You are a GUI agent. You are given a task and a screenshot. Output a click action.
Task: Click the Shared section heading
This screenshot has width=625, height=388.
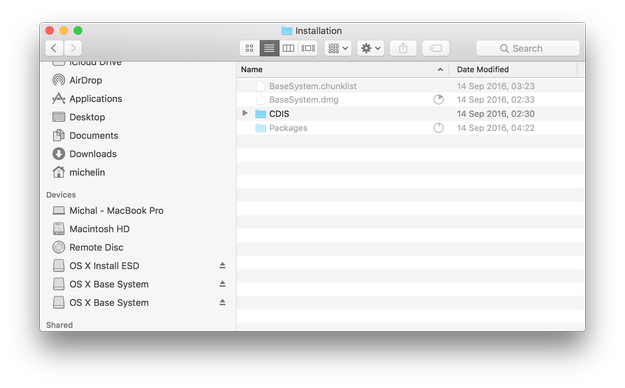pos(59,325)
